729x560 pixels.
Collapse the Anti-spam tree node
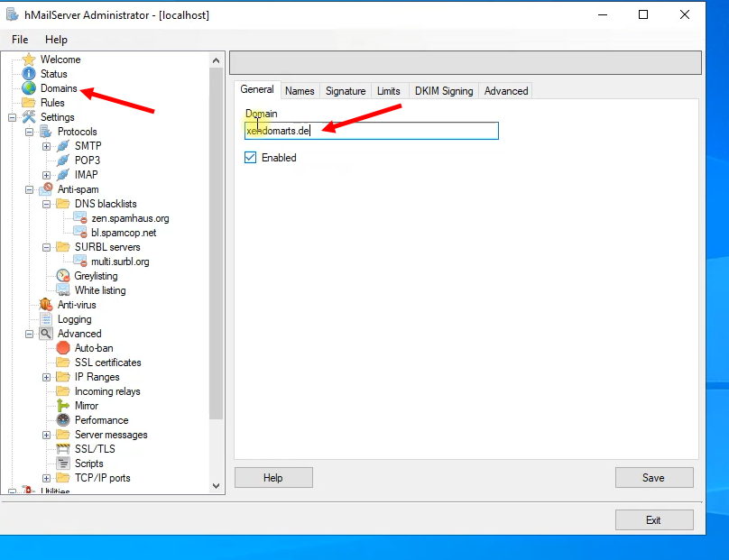[x=29, y=189]
